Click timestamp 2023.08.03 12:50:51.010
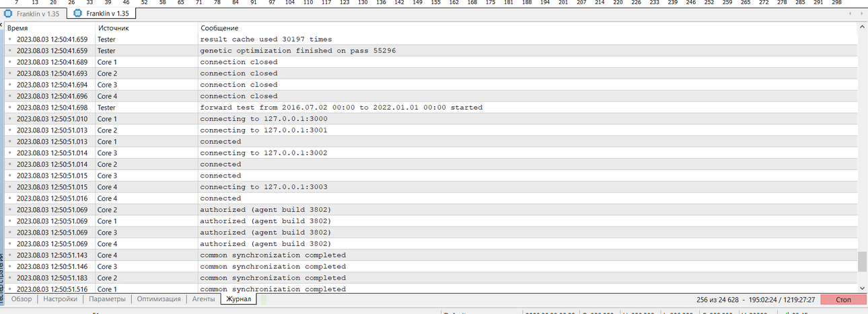The height and width of the screenshot is (314, 868). (x=52, y=119)
